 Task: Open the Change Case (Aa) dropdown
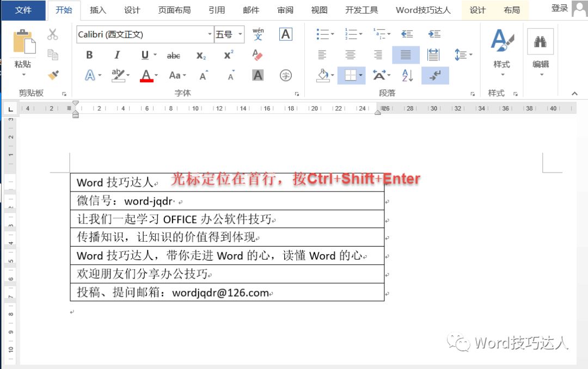[177, 75]
